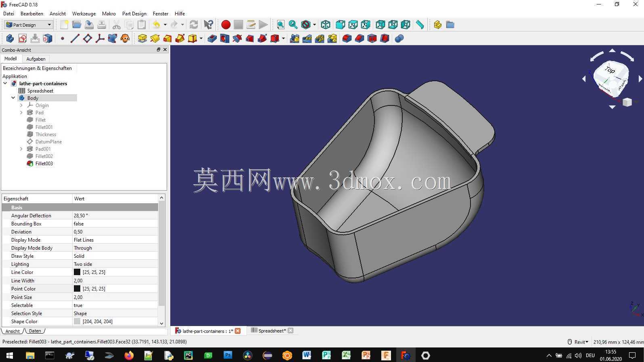The image size is (644, 362).
Task: Switch to the Daten property tab
Action: point(35,331)
